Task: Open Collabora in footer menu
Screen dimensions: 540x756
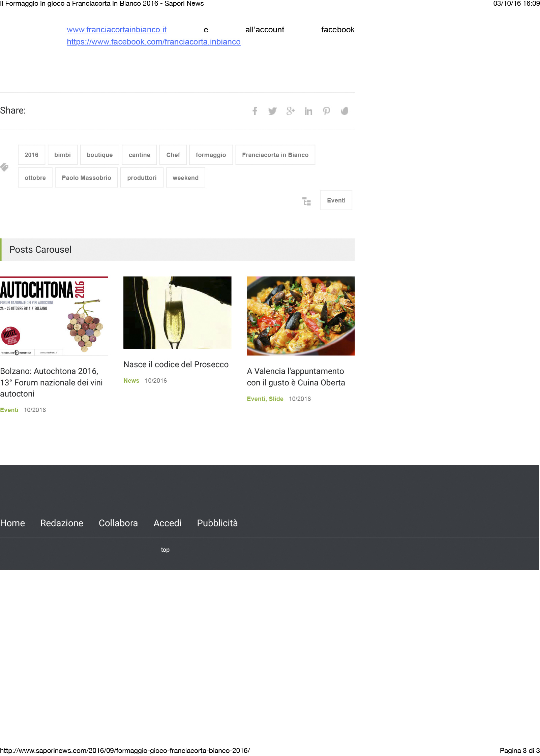Action: tap(118, 523)
